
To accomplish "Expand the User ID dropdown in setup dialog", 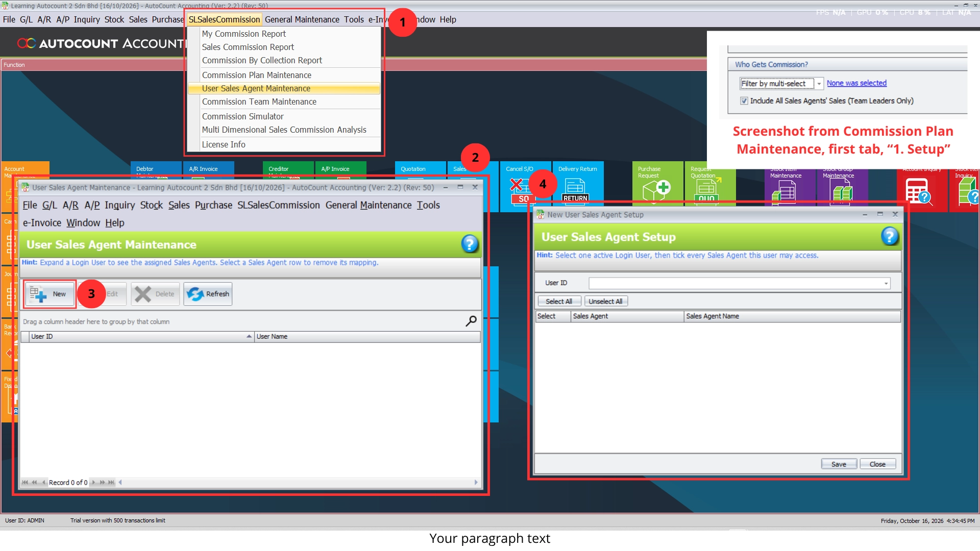I will [886, 283].
